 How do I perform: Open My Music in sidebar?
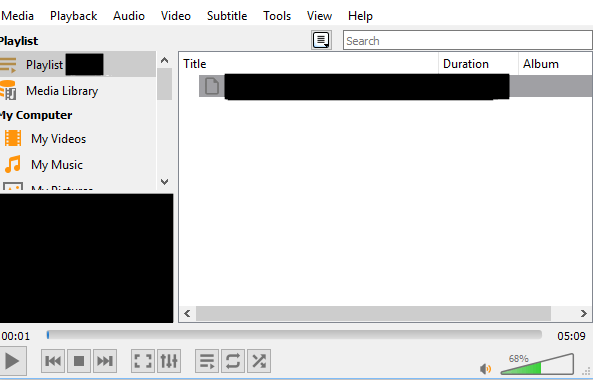[x=57, y=165]
